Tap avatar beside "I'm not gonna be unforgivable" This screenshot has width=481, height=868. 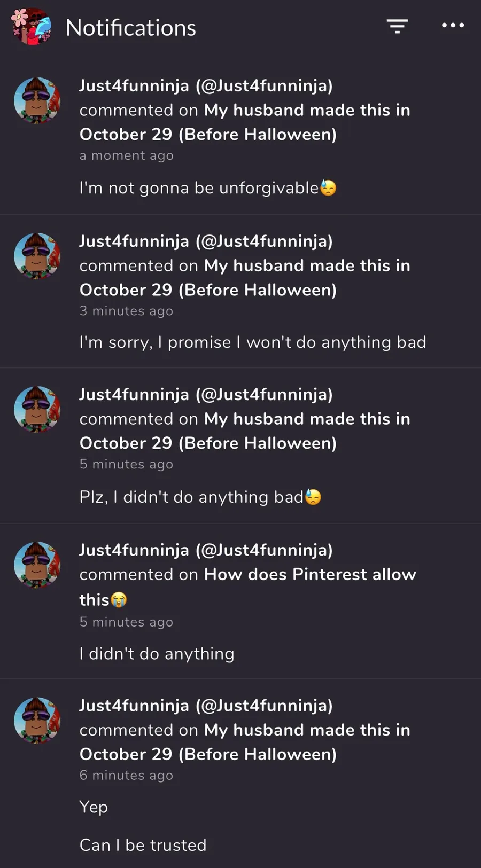[x=37, y=100]
